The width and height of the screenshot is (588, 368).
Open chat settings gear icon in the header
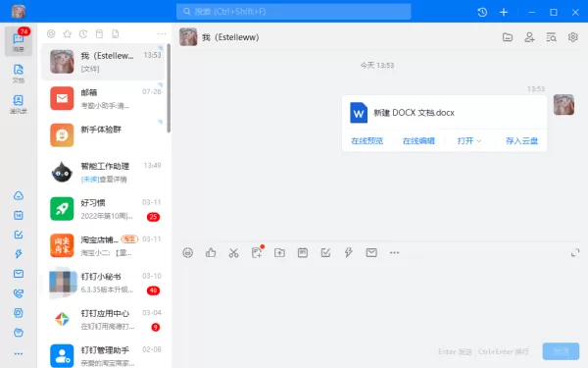[x=572, y=37]
